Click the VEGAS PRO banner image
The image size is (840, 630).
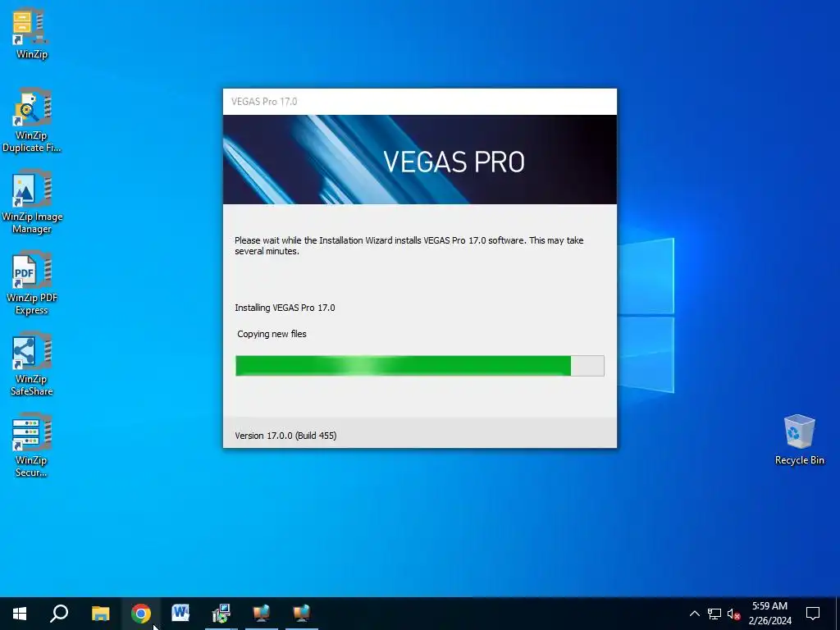pyautogui.click(x=420, y=160)
